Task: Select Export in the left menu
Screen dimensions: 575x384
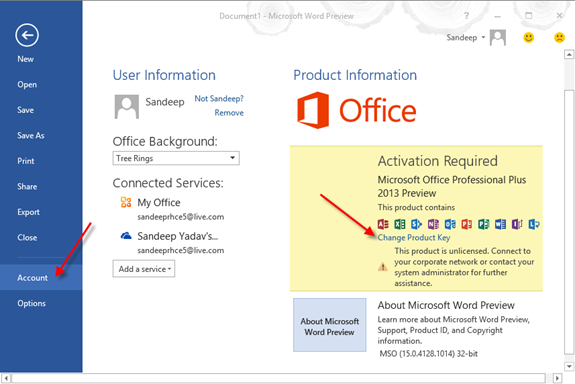Action: (x=28, y=212)
